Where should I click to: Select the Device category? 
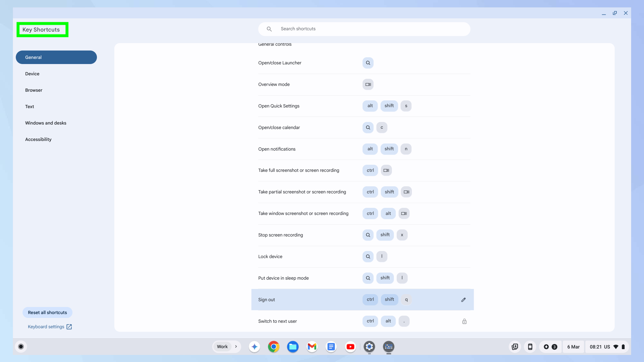[x=32, y=74]
